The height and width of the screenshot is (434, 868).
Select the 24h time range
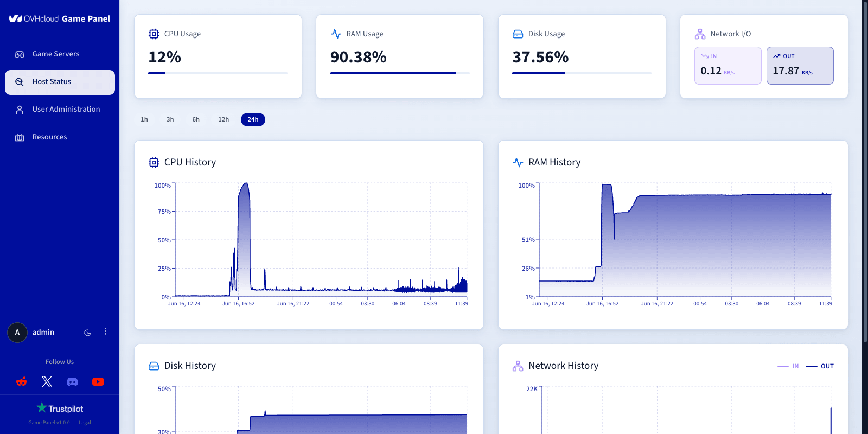click(x=253, y=119)
